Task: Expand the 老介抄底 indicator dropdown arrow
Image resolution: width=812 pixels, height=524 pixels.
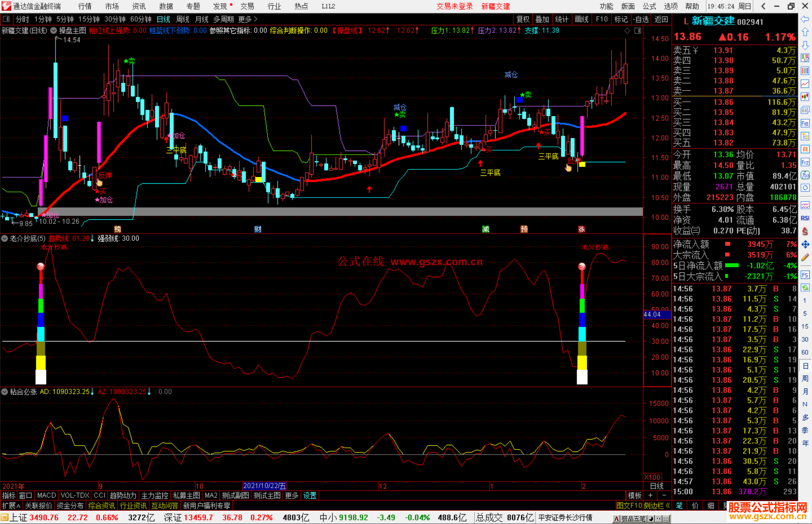Action: [x=5, y=238]
